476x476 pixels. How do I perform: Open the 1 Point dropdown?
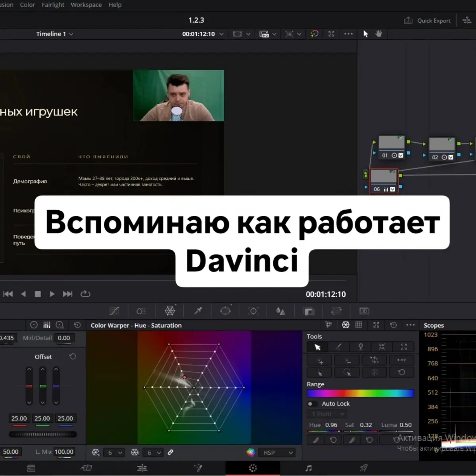point(327,414)
